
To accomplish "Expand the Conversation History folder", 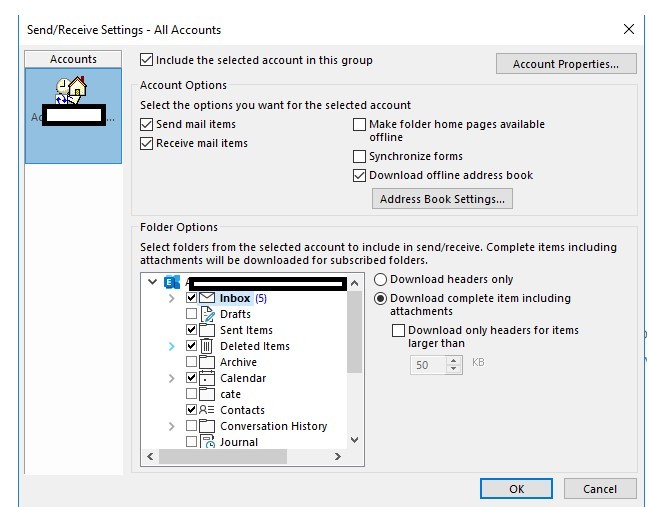I will 172,426.
